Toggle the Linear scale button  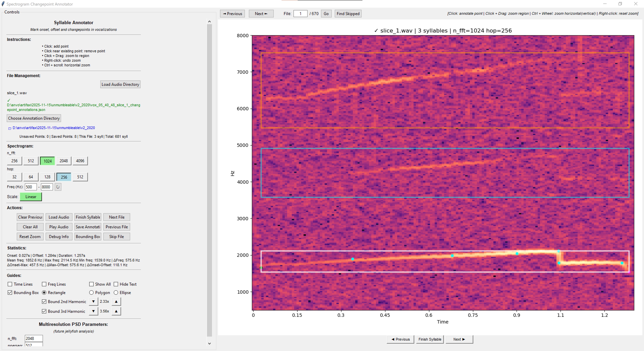pyautogui.click(x=31, y=197)
